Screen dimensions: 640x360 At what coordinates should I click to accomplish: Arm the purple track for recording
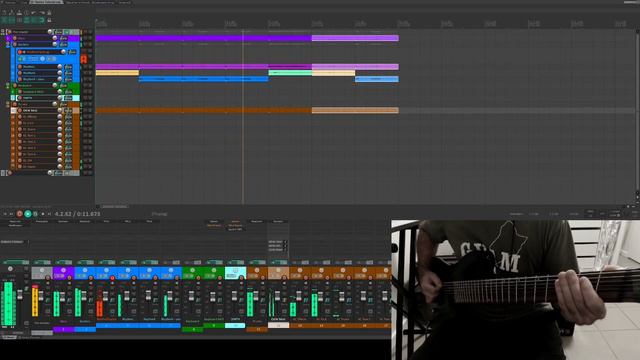click(15, 38)
